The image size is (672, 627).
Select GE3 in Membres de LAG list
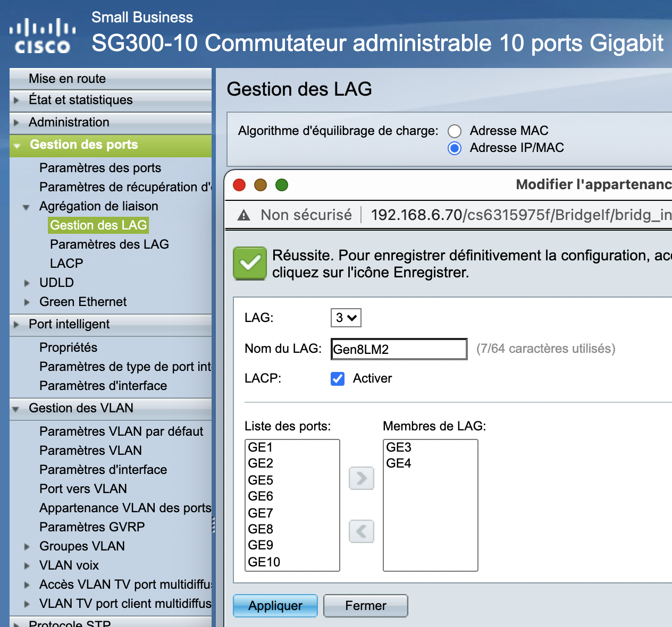click(399, 447)
